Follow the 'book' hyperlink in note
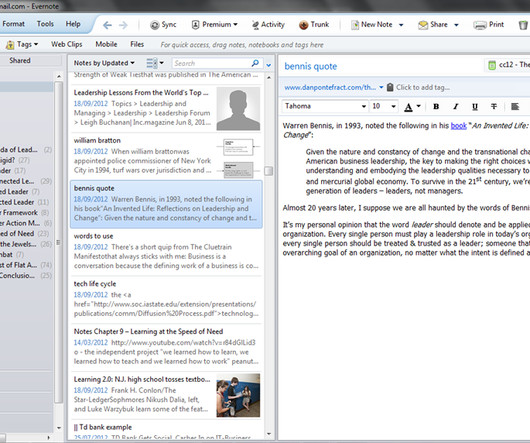 click(x=459, y=126)
